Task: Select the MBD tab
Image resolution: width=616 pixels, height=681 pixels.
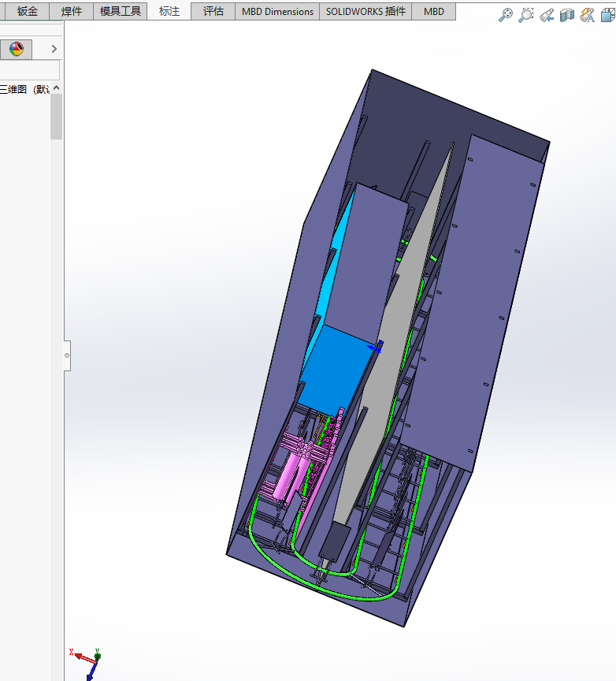Action: [x=433, y=11]
